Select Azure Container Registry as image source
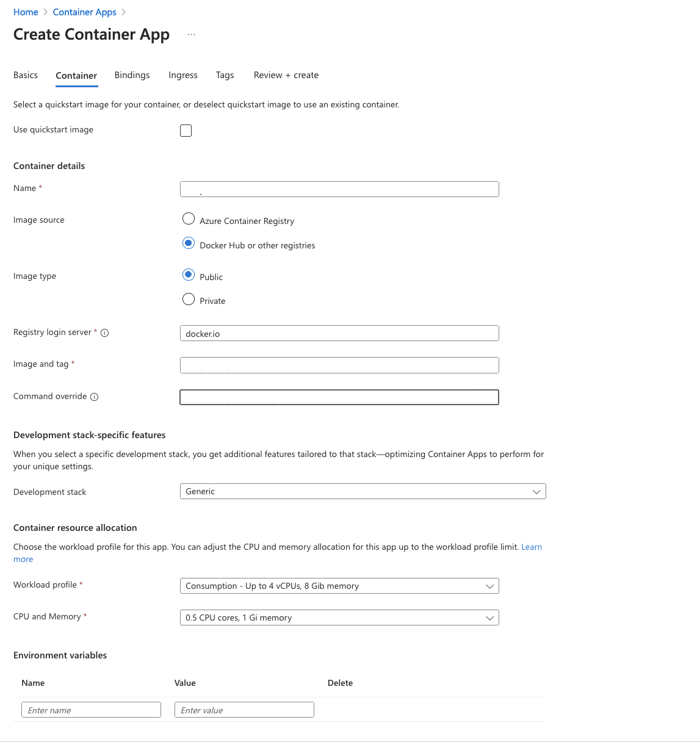700x742 pixels. [x=189, y=218]
